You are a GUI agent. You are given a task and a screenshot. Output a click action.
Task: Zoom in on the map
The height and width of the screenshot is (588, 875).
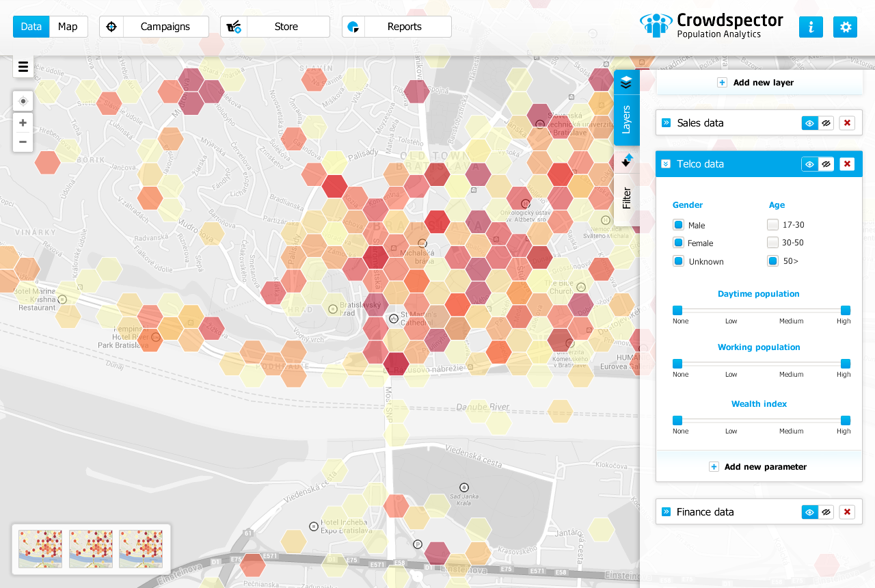[x=23, y=123]
